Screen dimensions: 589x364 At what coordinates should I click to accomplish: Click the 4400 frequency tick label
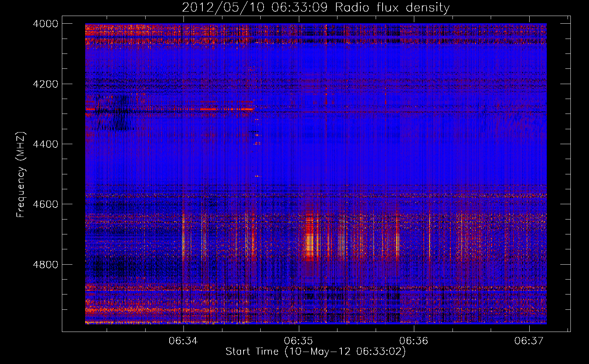(x=46, y=144)
